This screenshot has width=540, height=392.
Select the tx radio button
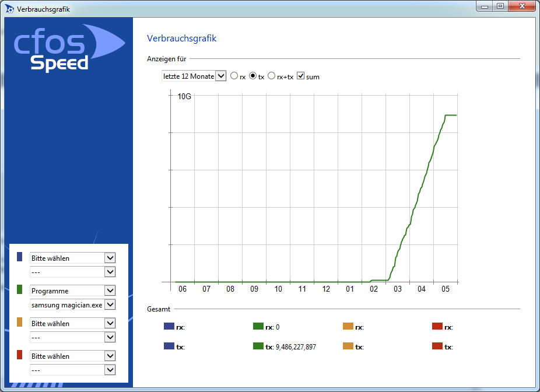[x=253, y=76]
